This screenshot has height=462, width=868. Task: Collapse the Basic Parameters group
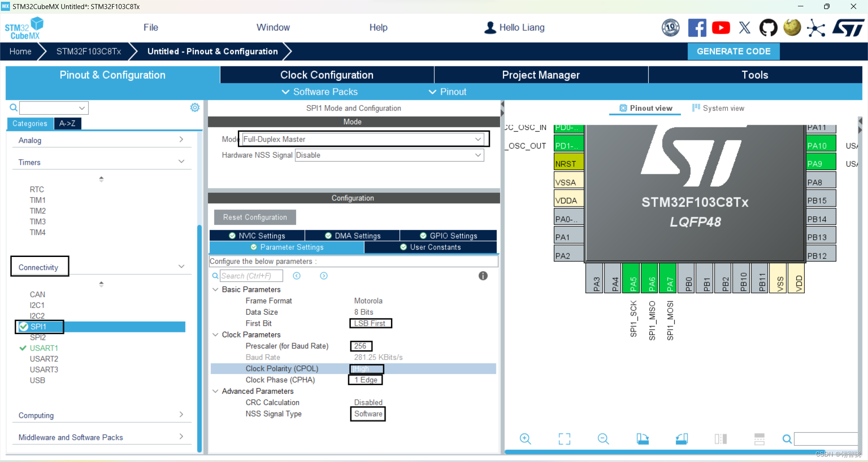[216, 289]
